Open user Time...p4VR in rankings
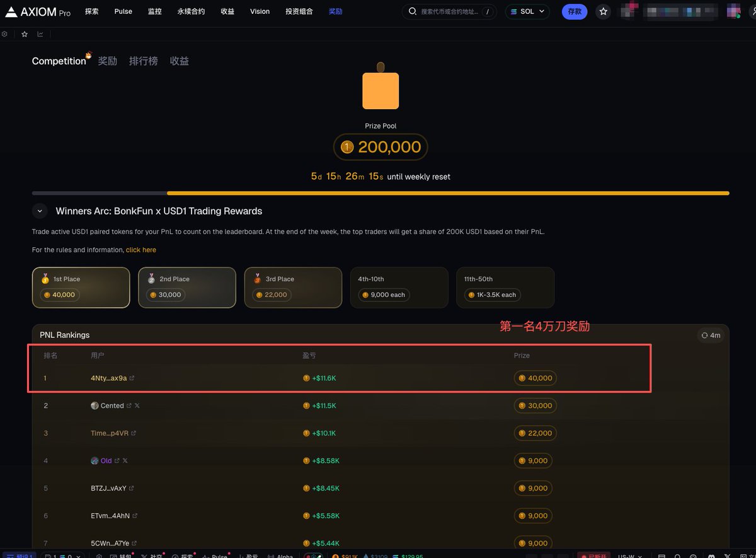 [x=110, y=433]
